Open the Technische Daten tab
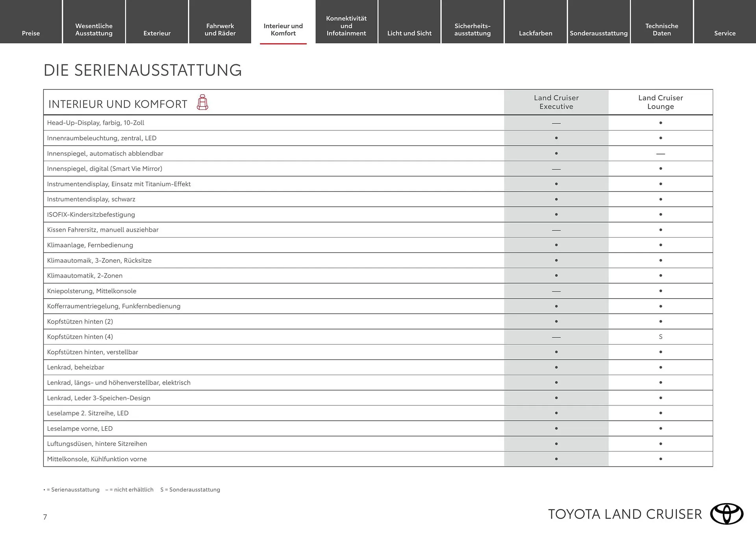This screenshot has width=756, height=535. tap(662, 30)
